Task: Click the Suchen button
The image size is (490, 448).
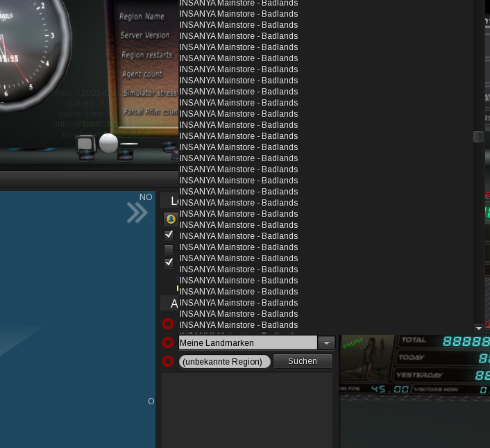Action: tap(303, 361)
